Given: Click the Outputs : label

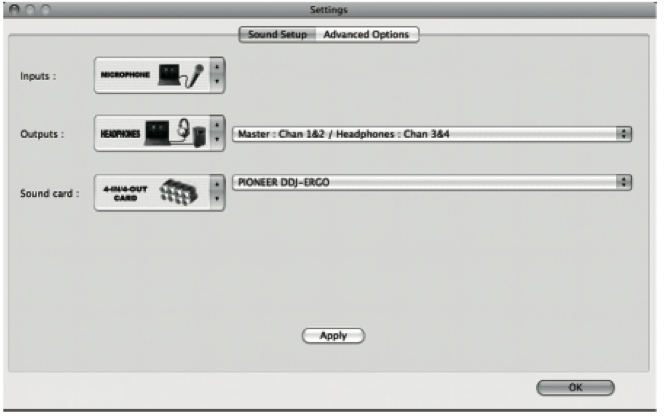Looking at the screenshot, I should 42,134.
